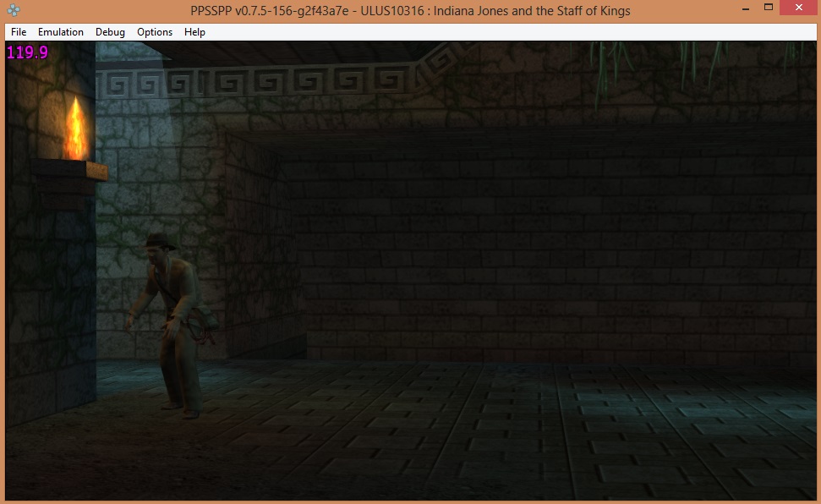The image size is (821, 504).
Task: Click the magenta 119.9 FPS counter
Action: [x=27, y=52]
